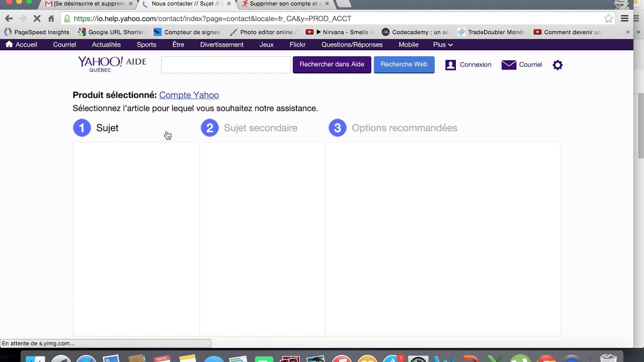Open Sports in the Yahoo navigation bar

click(146, 45)
